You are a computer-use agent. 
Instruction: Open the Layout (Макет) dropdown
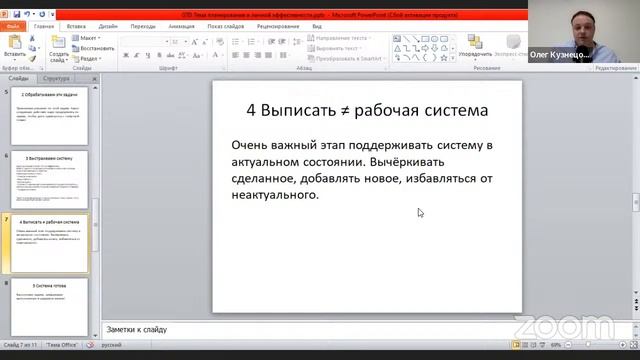point(87,38)
